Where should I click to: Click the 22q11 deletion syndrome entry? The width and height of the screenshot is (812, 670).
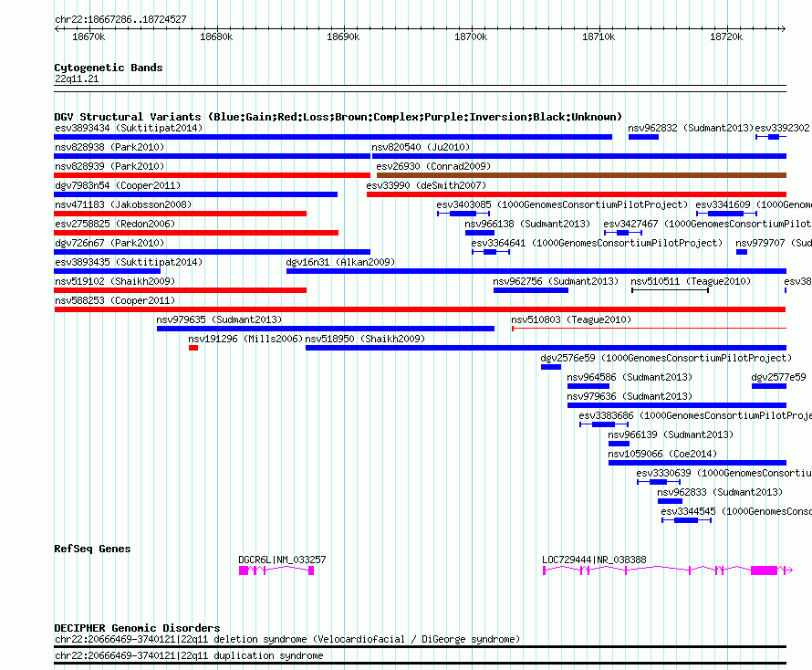click(287, 640)
